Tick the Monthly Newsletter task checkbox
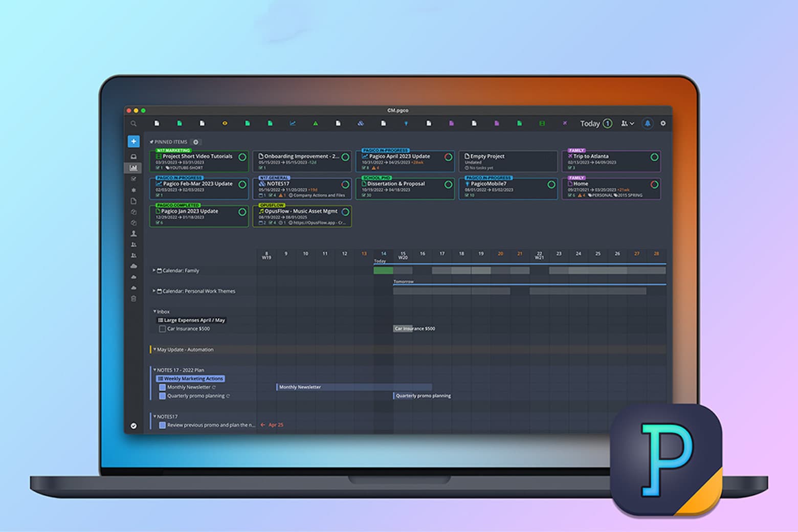 tap(162, 387)
